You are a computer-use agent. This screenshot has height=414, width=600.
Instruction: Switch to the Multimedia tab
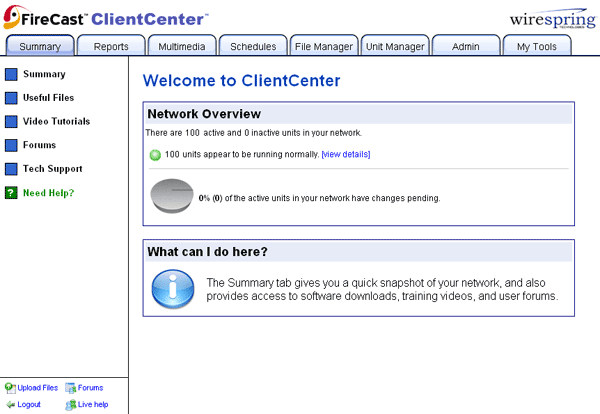[x=182, y=46]
